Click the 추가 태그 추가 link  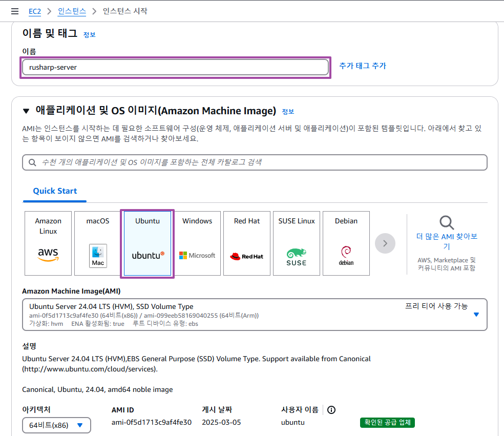coord(363,66)
